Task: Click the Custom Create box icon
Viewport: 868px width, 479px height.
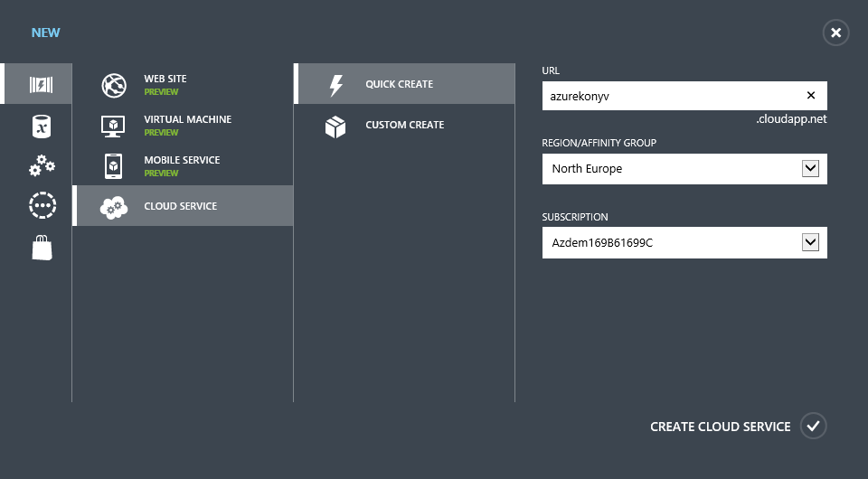Action: (335, 127)
